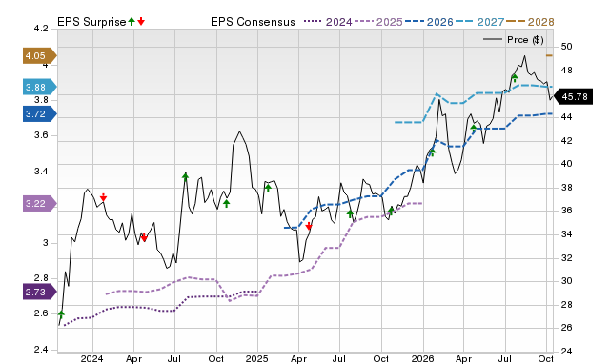
Task: Click the 2024 x-axis label
Action: click(x=91, y=358)
